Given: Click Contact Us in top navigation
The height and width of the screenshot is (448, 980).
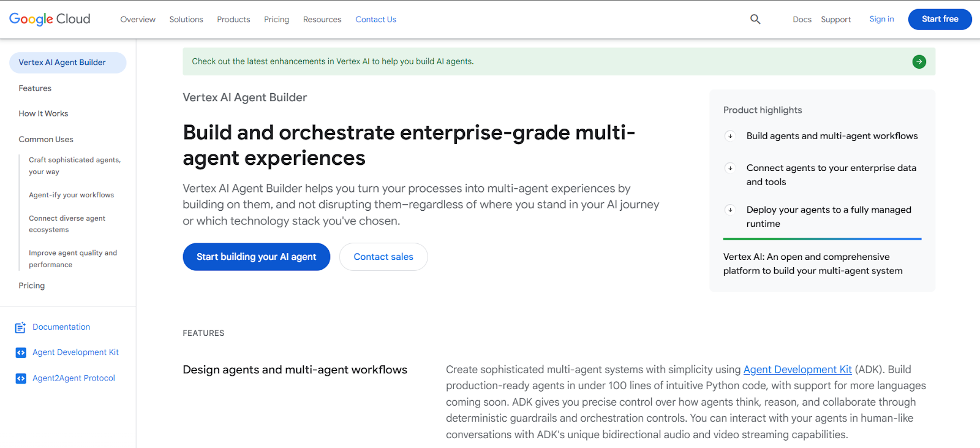Looking at the screenshot, I should (375, 20).
